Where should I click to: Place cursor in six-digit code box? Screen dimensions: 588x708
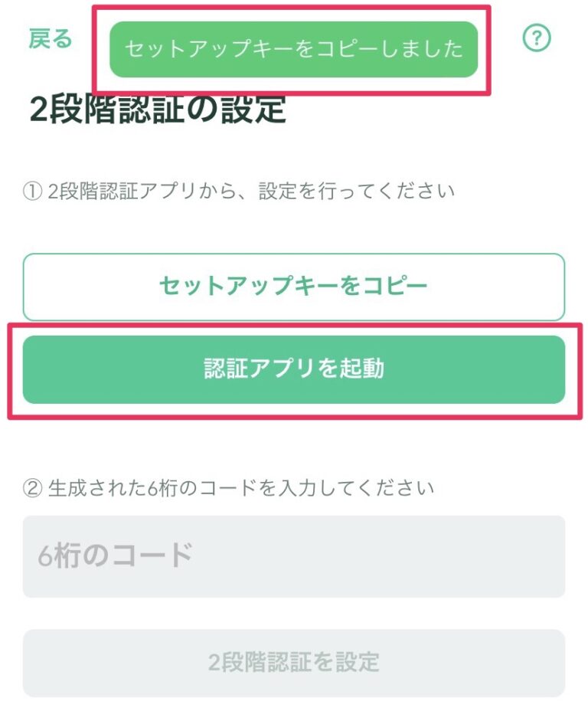(x=294, y=556)
